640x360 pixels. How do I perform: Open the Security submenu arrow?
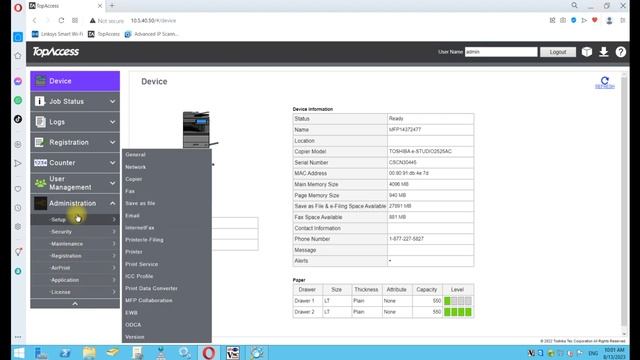[x=114, y=232]
